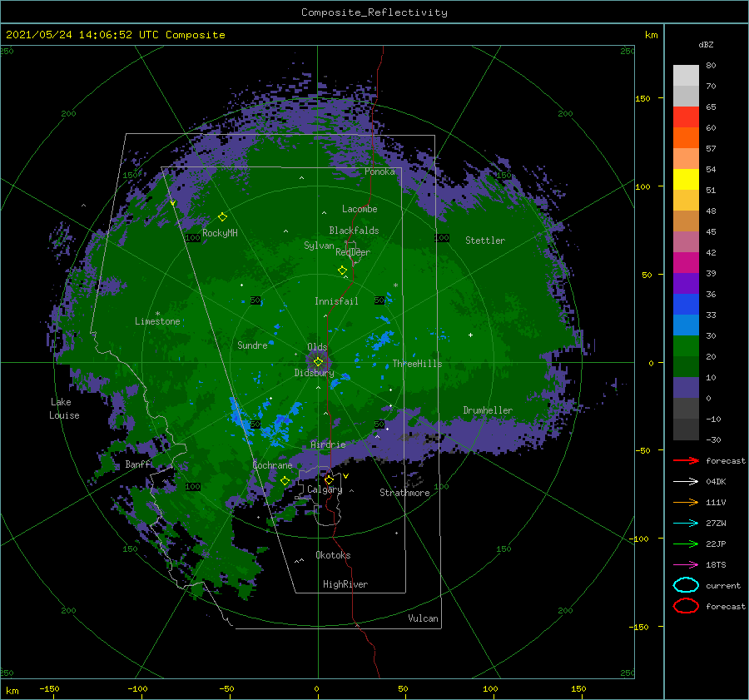Click the Composite_Reflectivity title
The width and height of the screenshot is (749, 700).
[x=374, y=12]
